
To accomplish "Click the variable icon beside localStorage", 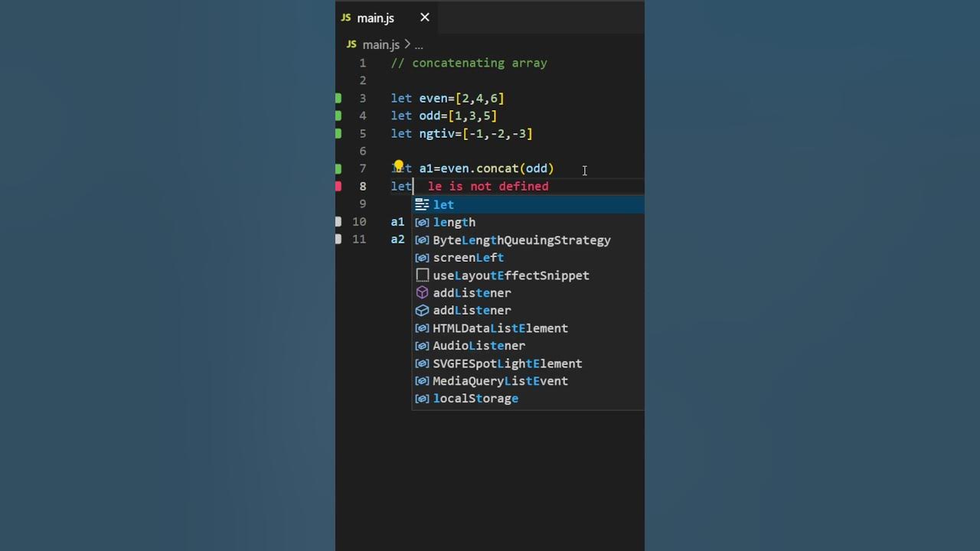I will tap(422, 398).
